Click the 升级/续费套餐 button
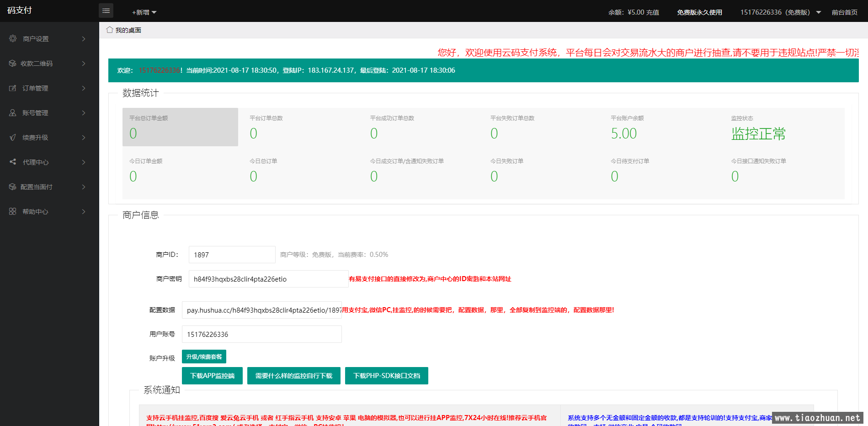 pos(204,357)
